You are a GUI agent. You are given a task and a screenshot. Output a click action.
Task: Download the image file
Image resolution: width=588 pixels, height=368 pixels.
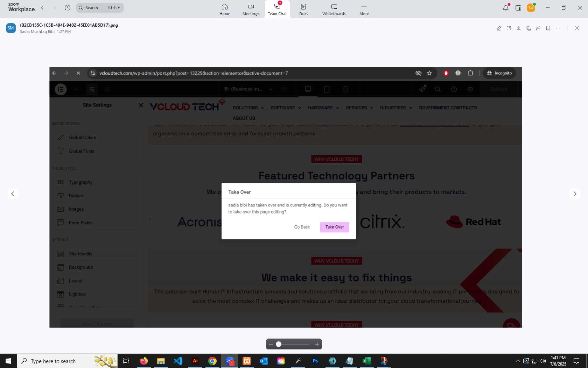coord(519,28)
